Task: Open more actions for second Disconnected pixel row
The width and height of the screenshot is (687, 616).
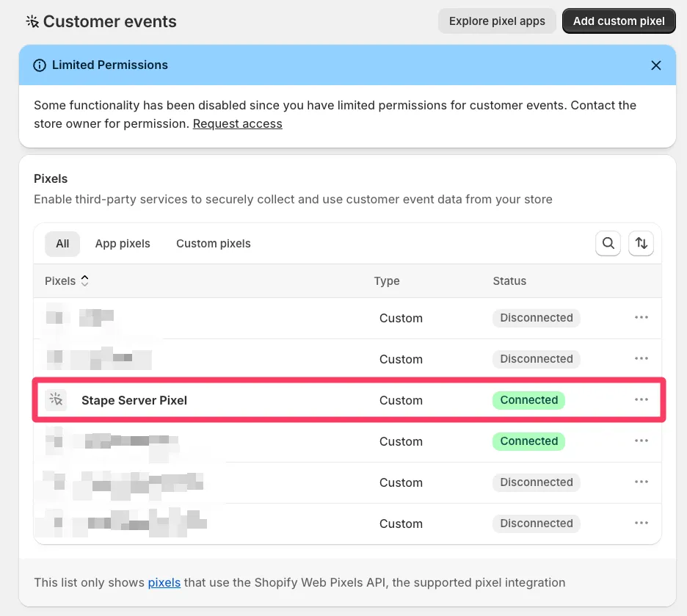Action: tap(641, 358)
